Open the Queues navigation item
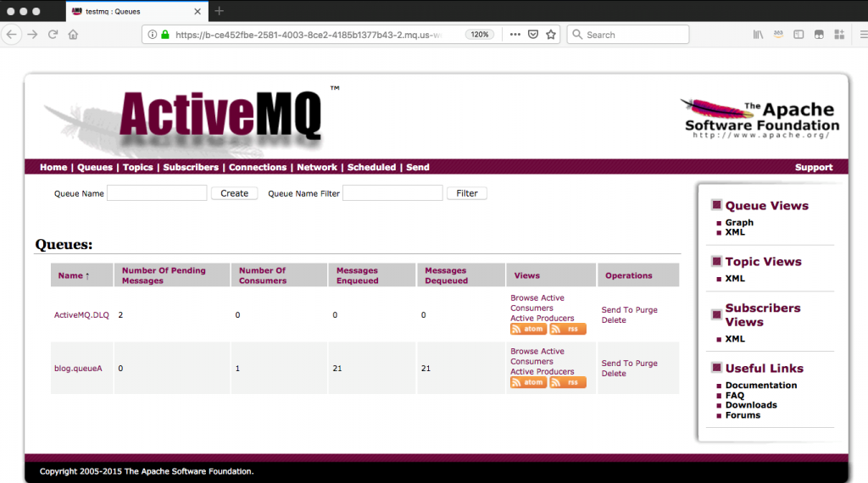Viewport: 868px width, 483px height. tap(95, 167)
